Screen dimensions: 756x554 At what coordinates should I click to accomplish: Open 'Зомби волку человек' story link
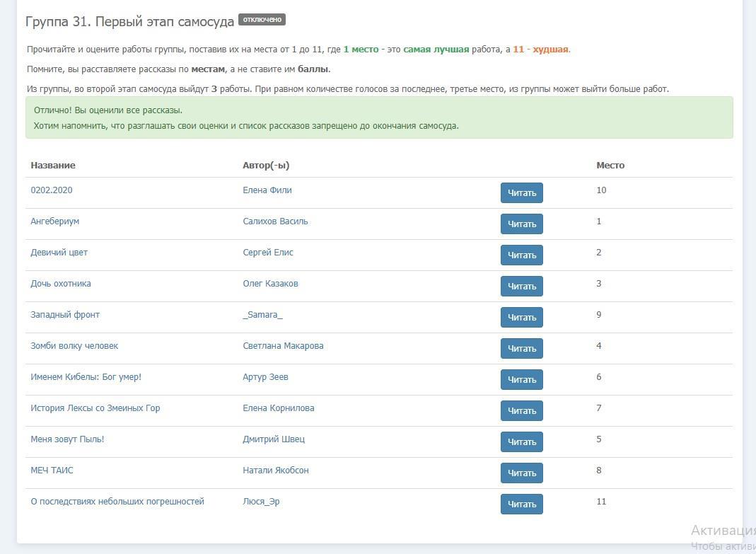(74, 346)
